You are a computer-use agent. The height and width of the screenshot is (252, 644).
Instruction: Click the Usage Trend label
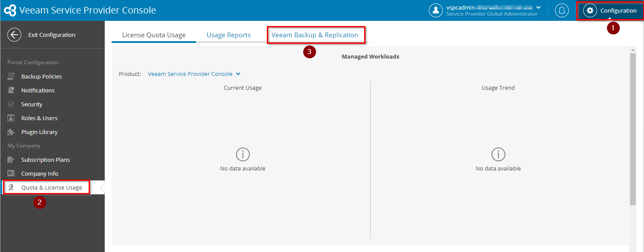(x=498, y=88)
